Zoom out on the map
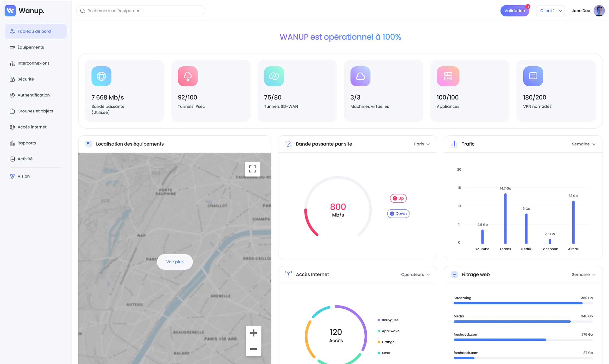This screenshot has height=364, width=609. pyautogui.click(x=253, y=349)
